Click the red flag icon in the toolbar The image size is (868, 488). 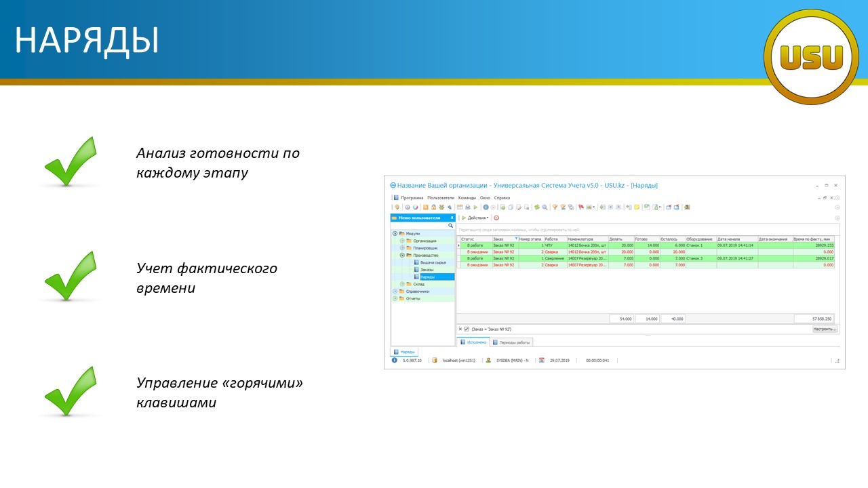(x=580, y=207)
